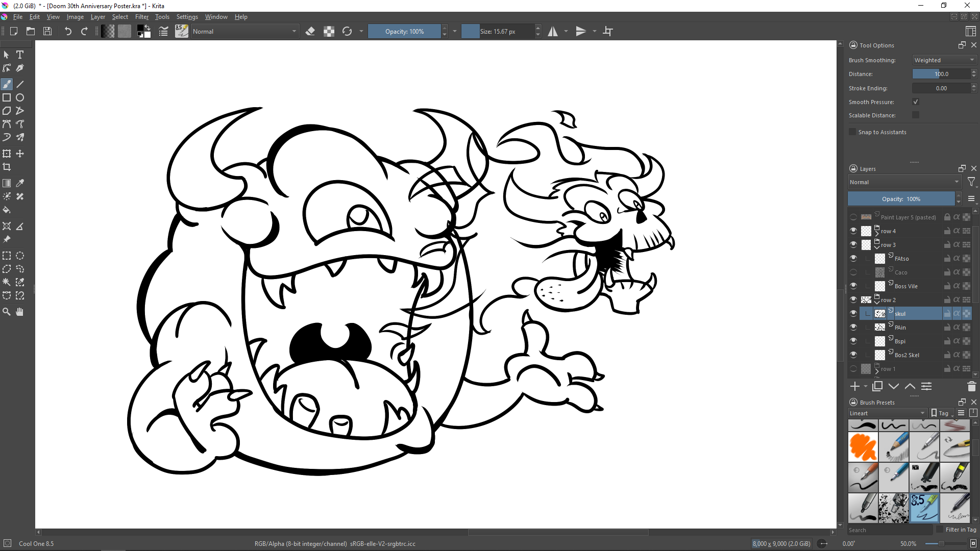Select the Text tool

[x=20, y=55]
